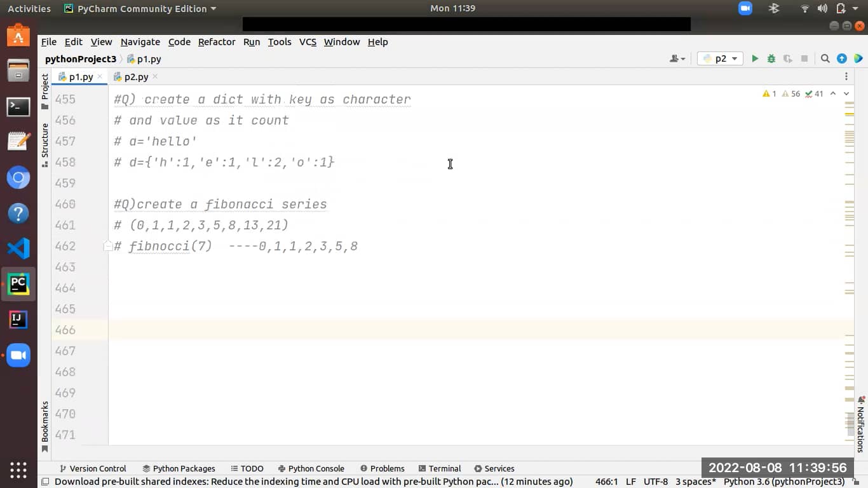The image size is (868, 488).
Task: Open PyCharm Community Edition app menu
Action: click(140, 8)
